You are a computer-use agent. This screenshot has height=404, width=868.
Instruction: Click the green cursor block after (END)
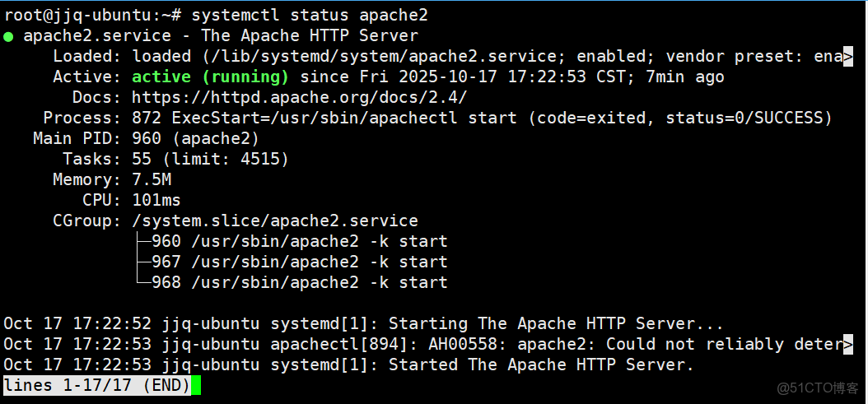[x=196, y=385]
